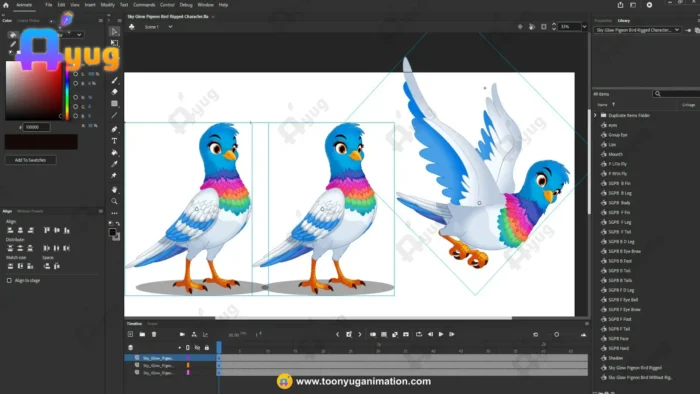Select the Pen tool
Viewport: 700px width, 394px height.
[x=114, y=129]
